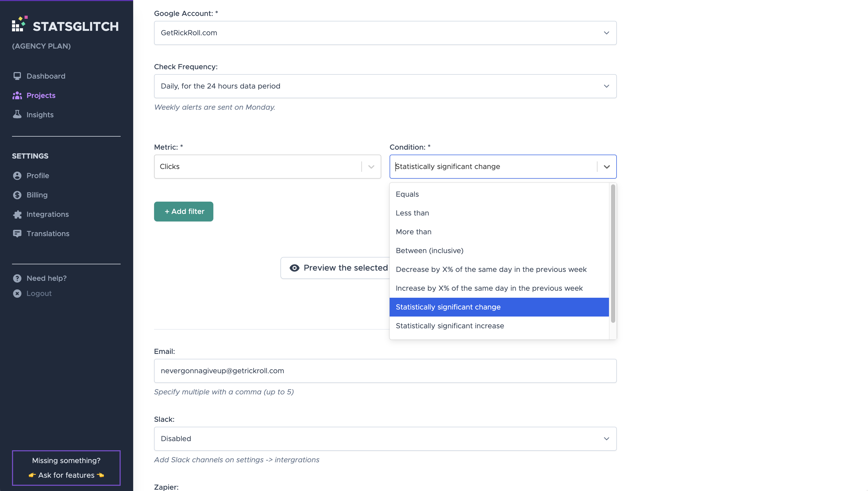868x491 pixels.
Task: Select Statistically significant increase option
Action: click(x=499, y=326)
